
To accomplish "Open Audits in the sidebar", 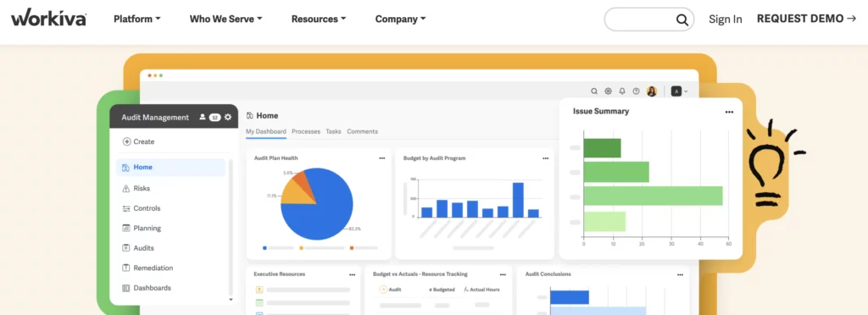I will (138, 248).
